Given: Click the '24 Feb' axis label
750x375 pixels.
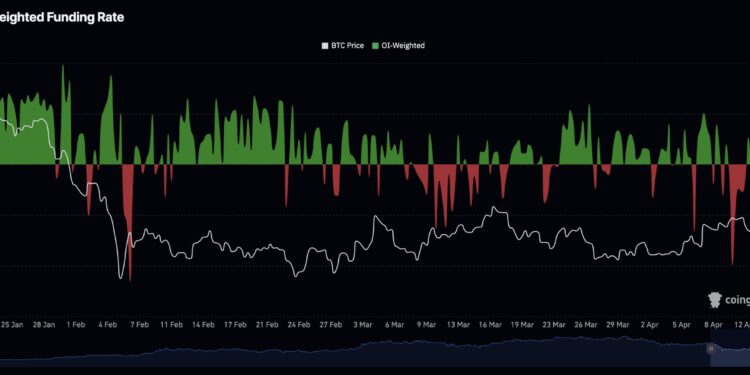Looking at the screenshot, I should click(x=298, y=325).
